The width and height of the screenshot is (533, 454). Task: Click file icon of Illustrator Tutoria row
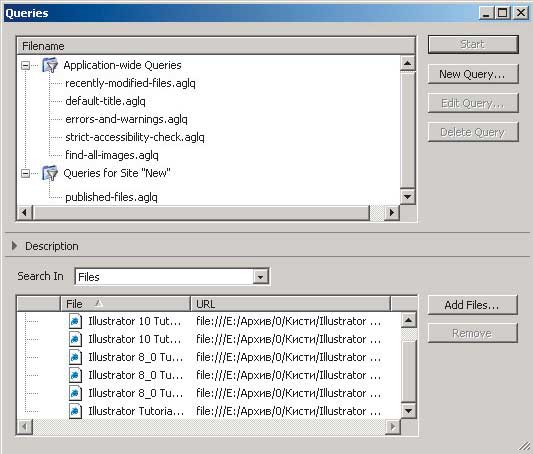75,411
